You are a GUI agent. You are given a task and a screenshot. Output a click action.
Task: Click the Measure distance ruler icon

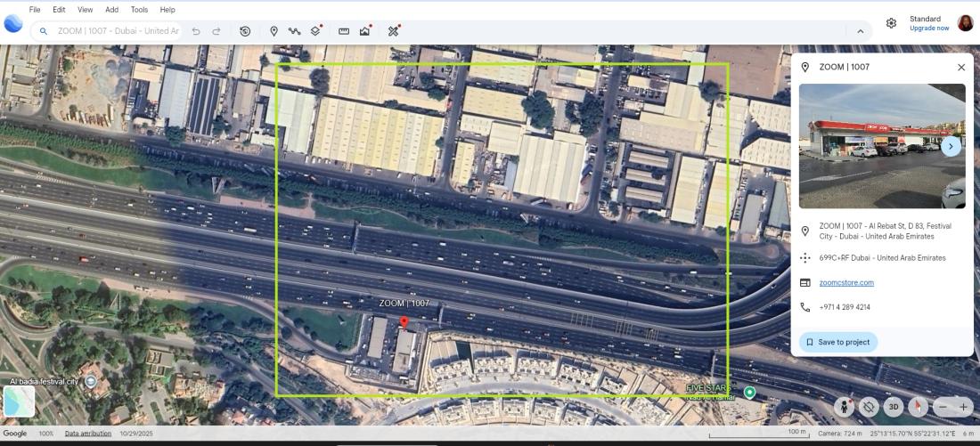[x=344, y=31]
